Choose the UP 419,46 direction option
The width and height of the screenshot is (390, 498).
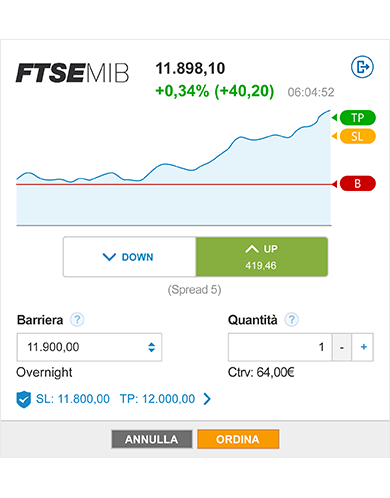tap(262, 257)
